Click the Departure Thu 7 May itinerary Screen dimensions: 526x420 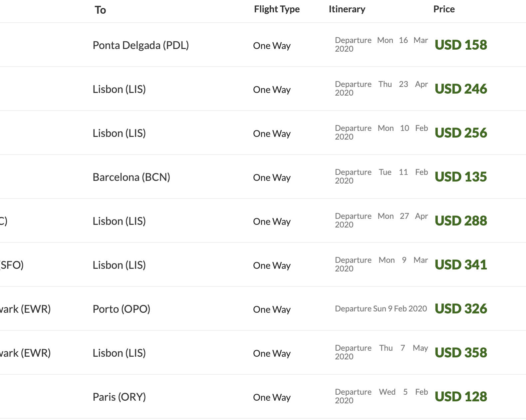(x=382, y=352)
